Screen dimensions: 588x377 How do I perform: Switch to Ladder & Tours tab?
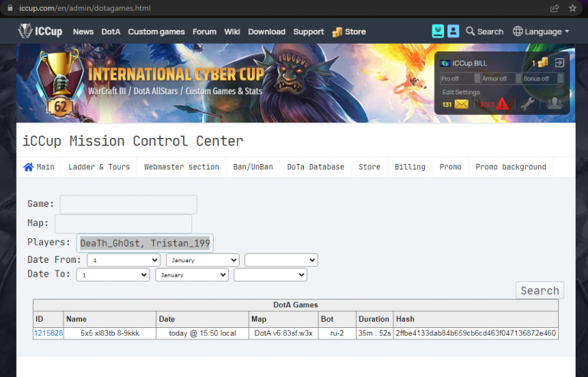pyautogui.click(x=99, y=167)
